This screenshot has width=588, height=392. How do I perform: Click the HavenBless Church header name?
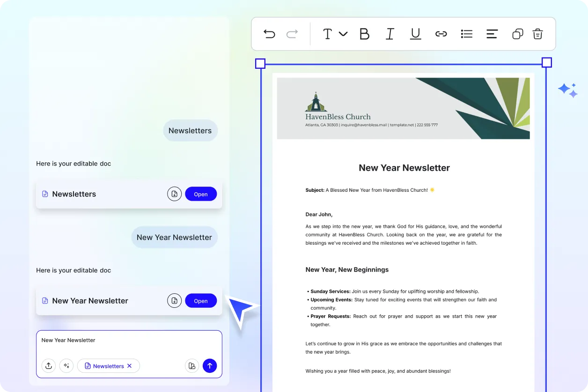click(338, 117)
